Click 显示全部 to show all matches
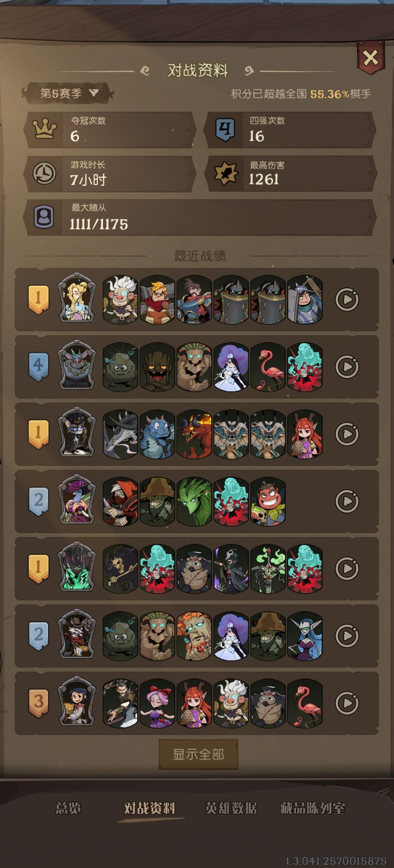The image size is (394, 868). click(x=198, y=754)
